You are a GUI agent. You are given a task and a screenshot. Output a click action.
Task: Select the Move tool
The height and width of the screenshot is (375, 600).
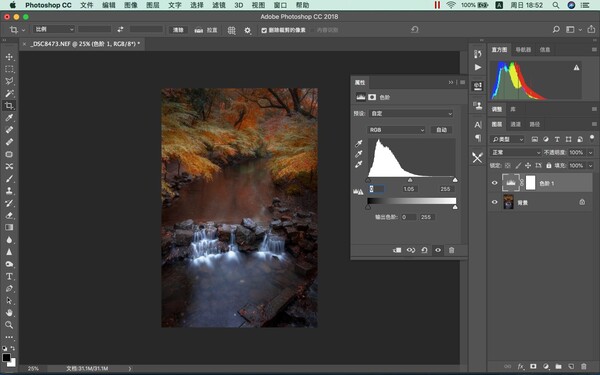(x=9, y=57)
